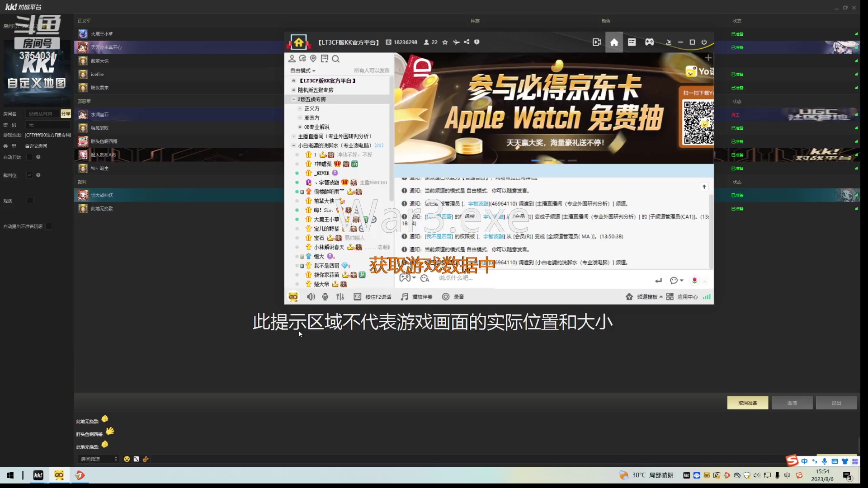The height and width of the screenshot is (488, 868).
Task: Click help icon next to 自动开始
Action: pyautogui.click(x=38, y=157)
